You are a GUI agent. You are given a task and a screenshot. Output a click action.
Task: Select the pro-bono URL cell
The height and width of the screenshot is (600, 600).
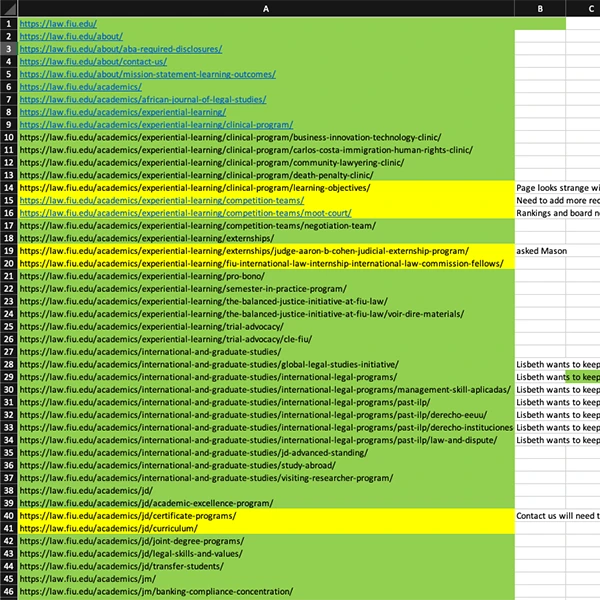coord(266,276)
